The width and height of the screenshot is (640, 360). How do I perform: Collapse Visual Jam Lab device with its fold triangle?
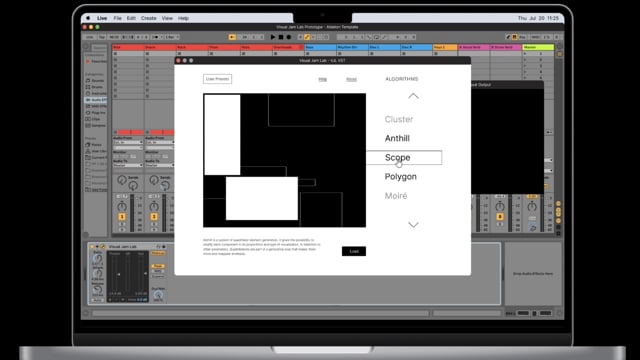click(x=97, y=247)
